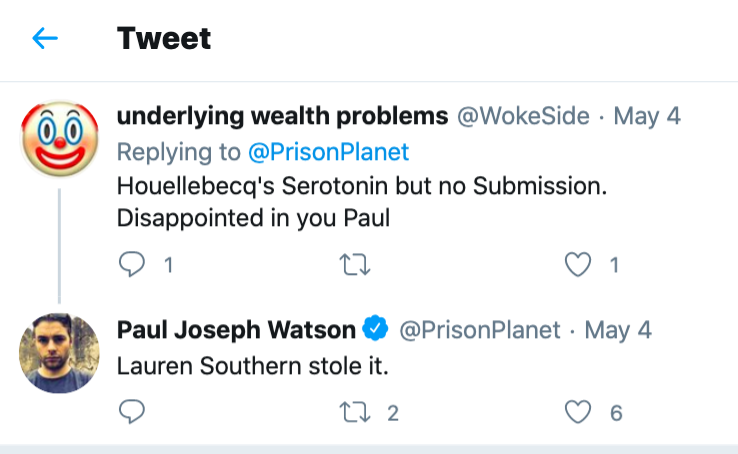The image size is (738, 454).
Task: Reply to the WokeSide tweet
Action: [x=132, y=265]
